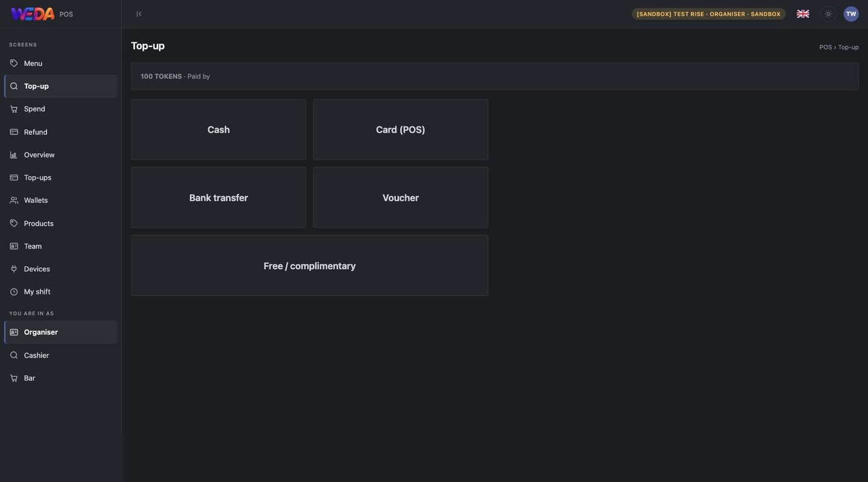Click the SCREENS section label
Image resolution: width=868 pixels, height=482 pixels.
click(23, 45)
